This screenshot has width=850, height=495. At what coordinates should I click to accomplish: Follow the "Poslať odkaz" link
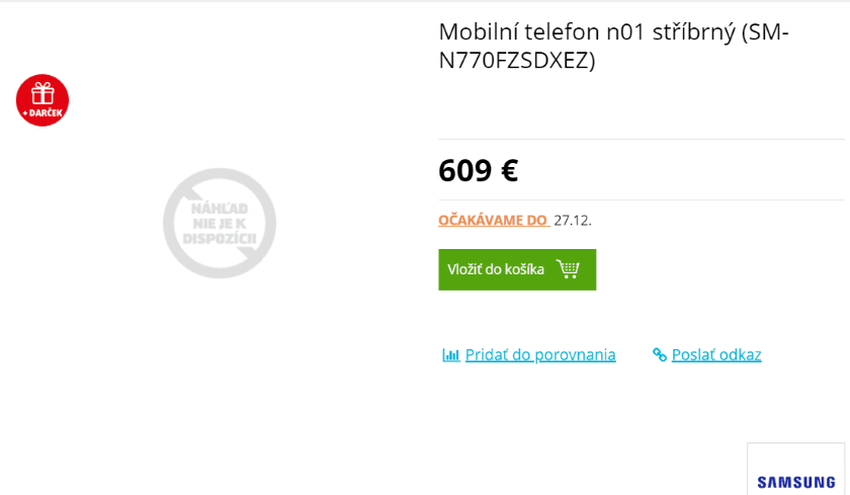(716, 355)
